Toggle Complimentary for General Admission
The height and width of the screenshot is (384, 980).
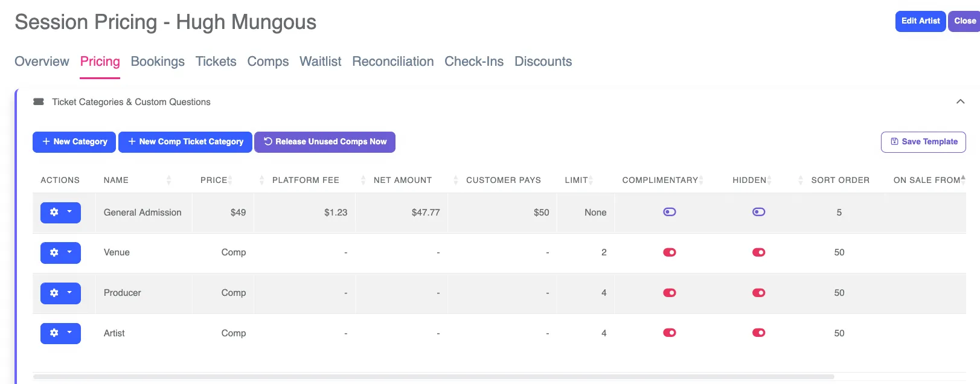pyautogui.click(x=669, y=212)
